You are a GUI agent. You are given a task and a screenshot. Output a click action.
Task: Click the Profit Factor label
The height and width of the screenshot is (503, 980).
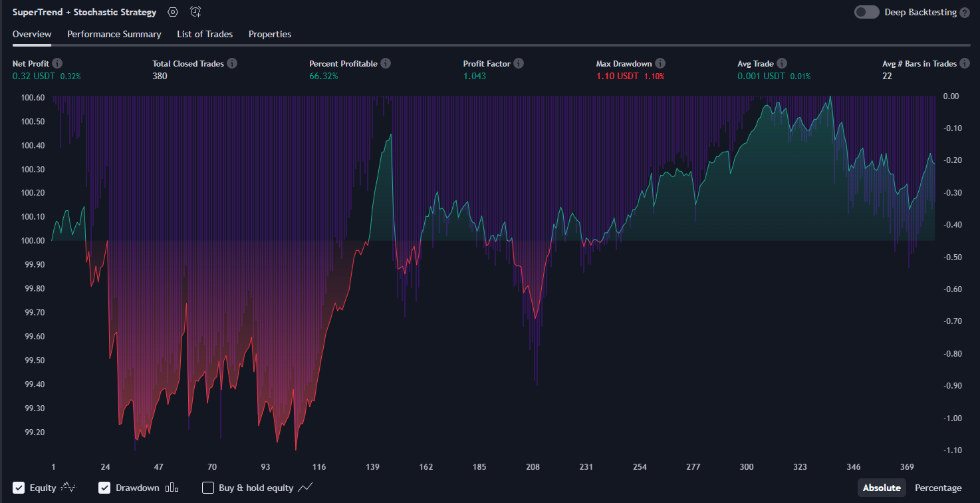(x=487, y=63)
